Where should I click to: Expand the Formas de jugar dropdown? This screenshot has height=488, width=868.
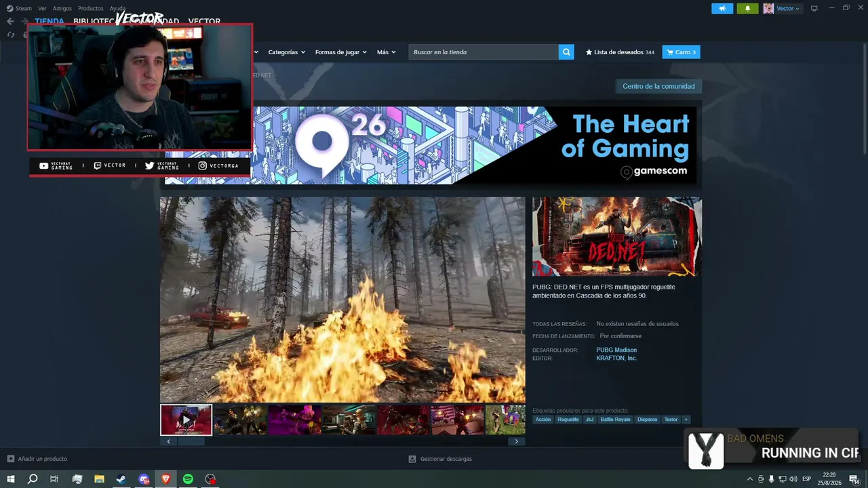340,52
